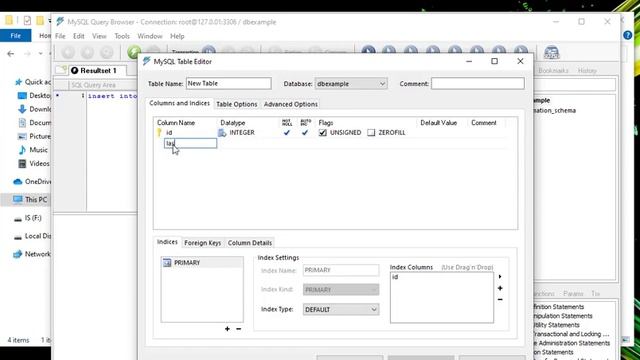Click the arrow icon beside Index Columns
Image resolution: width=640 pixels, height=360 pixels.
[500, 277]
